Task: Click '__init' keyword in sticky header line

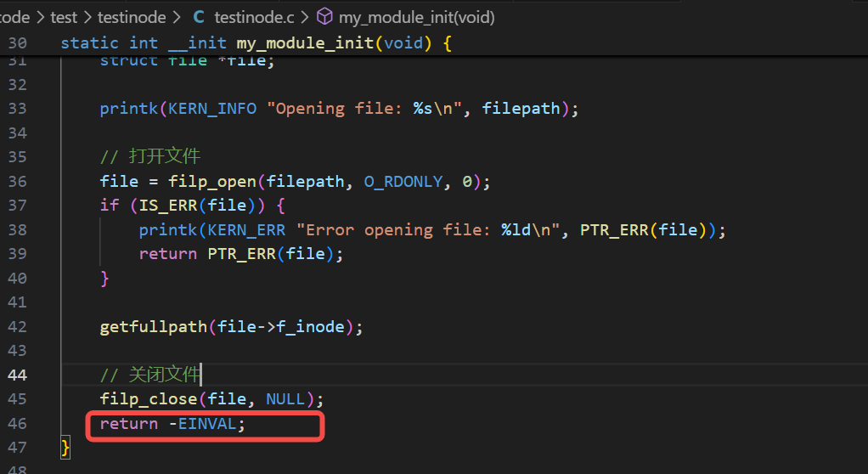Action: [197, 43]
